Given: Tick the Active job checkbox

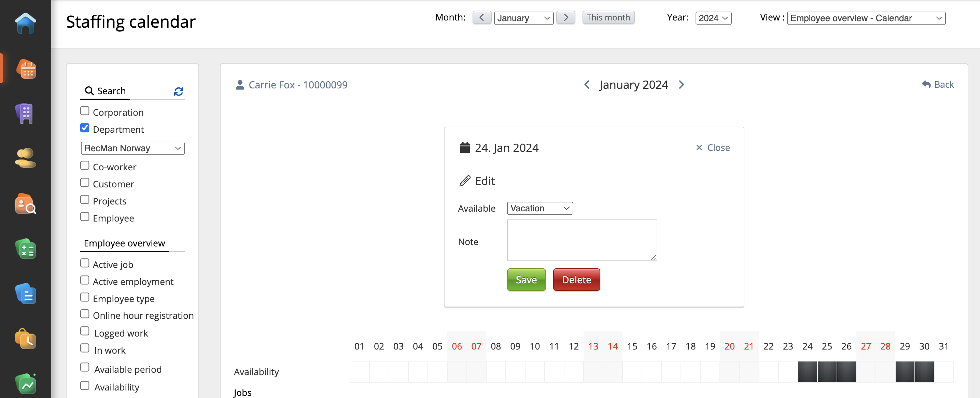Looking at the screenshot, I should click(x=85, y=264).
